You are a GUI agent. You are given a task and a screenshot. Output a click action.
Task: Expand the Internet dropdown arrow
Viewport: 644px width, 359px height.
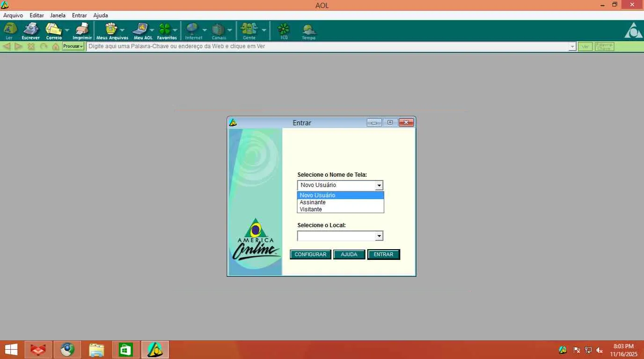[205, 30]
